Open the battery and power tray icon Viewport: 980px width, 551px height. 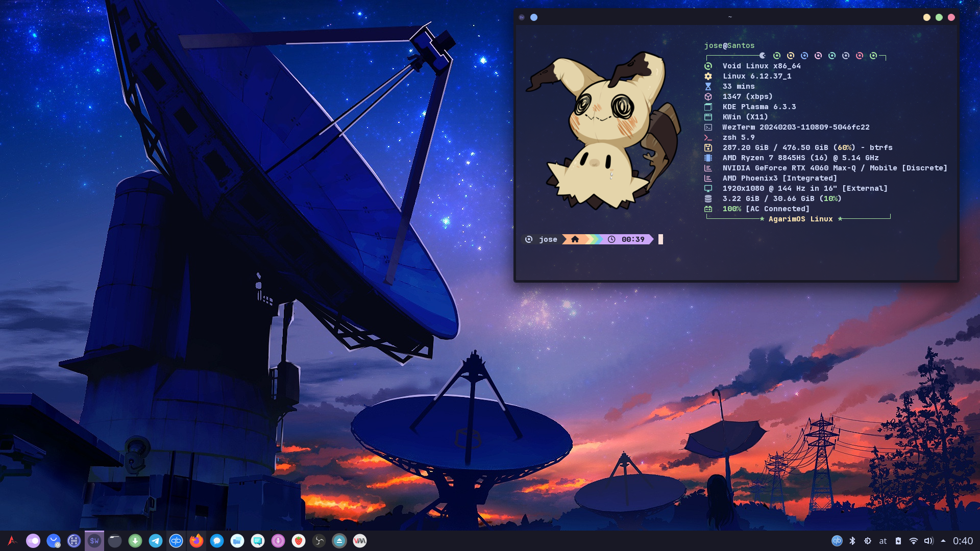pos(898,541)
